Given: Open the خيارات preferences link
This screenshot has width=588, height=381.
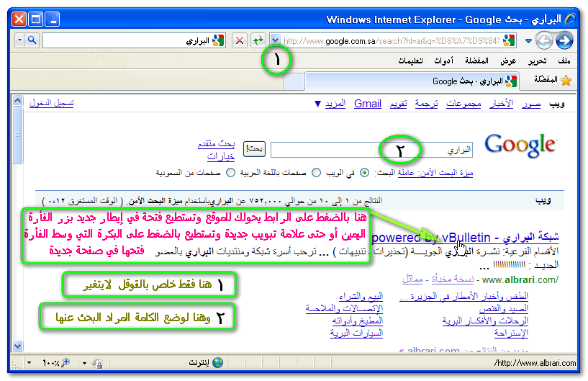Looking at the screenshot, I should coord(221,156).
